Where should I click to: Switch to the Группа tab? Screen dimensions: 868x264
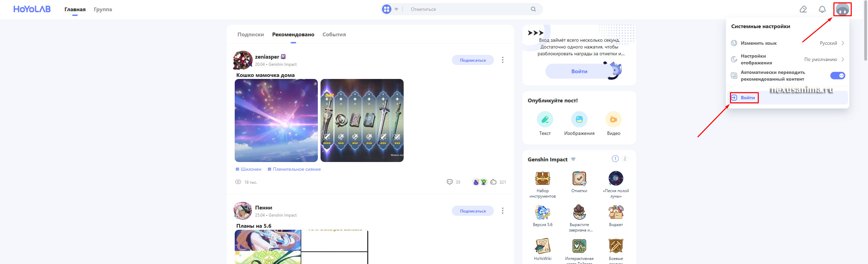pos(103,9)
